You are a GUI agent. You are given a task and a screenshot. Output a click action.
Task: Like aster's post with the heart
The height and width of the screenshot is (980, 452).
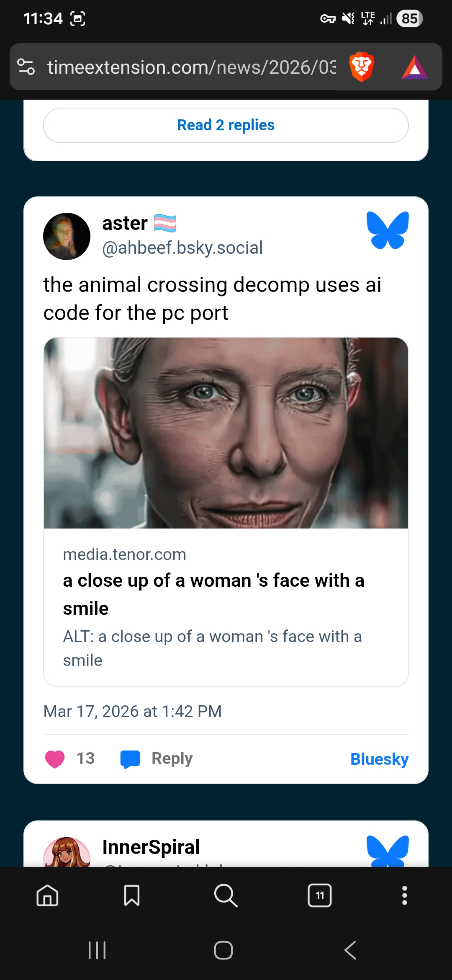click(x=55, y=759)
